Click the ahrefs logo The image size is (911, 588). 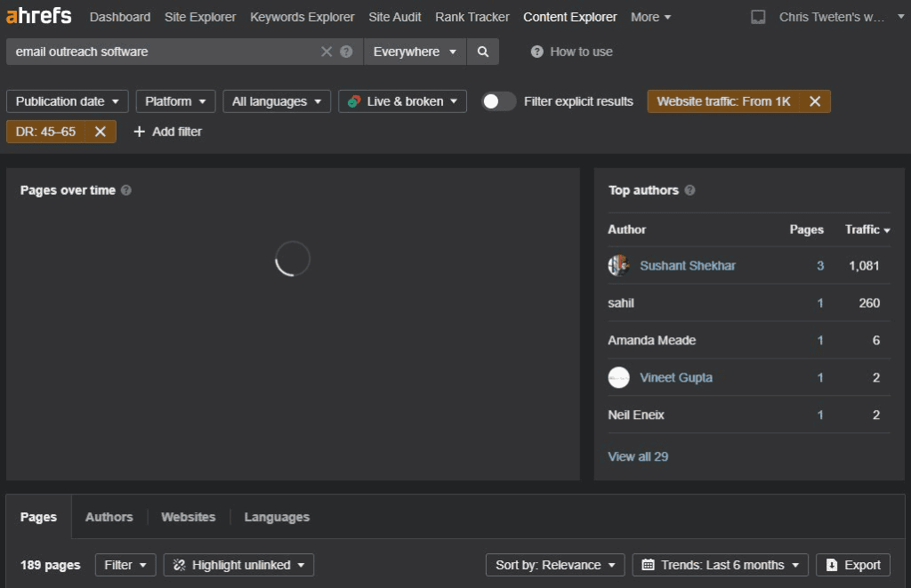coord(39,16)
